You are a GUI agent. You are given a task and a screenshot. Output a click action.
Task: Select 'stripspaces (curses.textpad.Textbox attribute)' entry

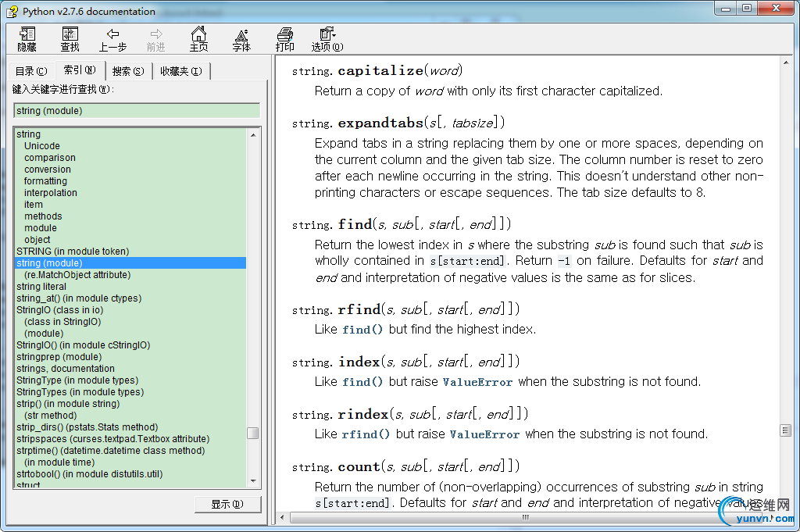(112, 439)
